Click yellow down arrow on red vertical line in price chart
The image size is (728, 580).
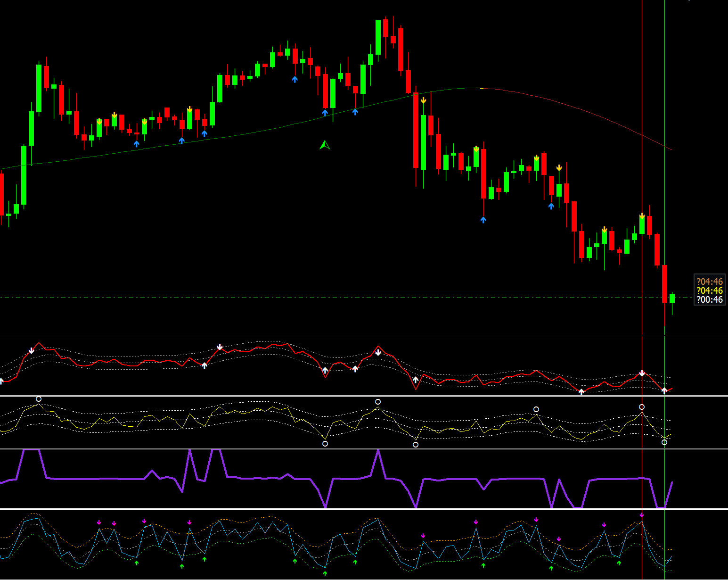click(642, 216)
